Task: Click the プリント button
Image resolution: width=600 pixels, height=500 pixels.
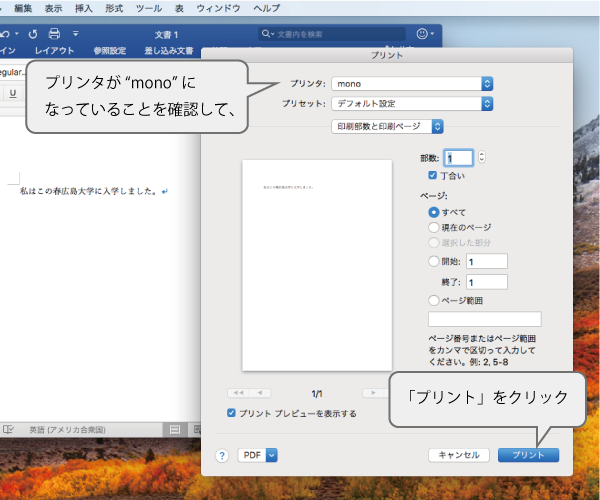Action: coord(528,455)
